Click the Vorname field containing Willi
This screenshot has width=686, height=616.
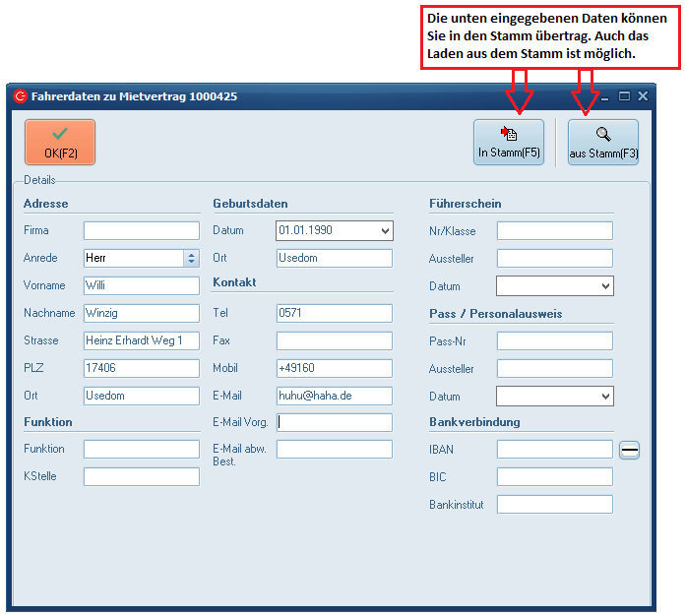click(x=141, y=286)
